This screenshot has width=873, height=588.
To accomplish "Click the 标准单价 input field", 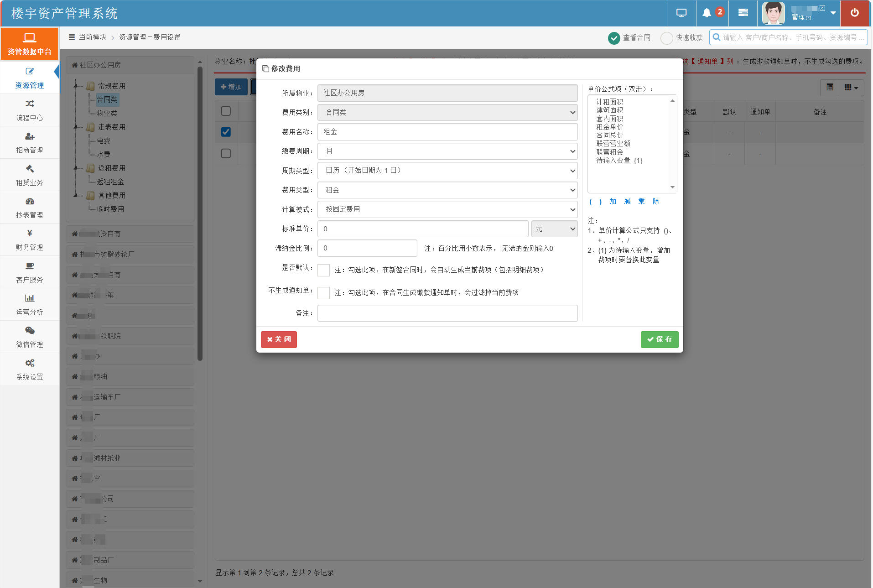I will pos(423,229).
